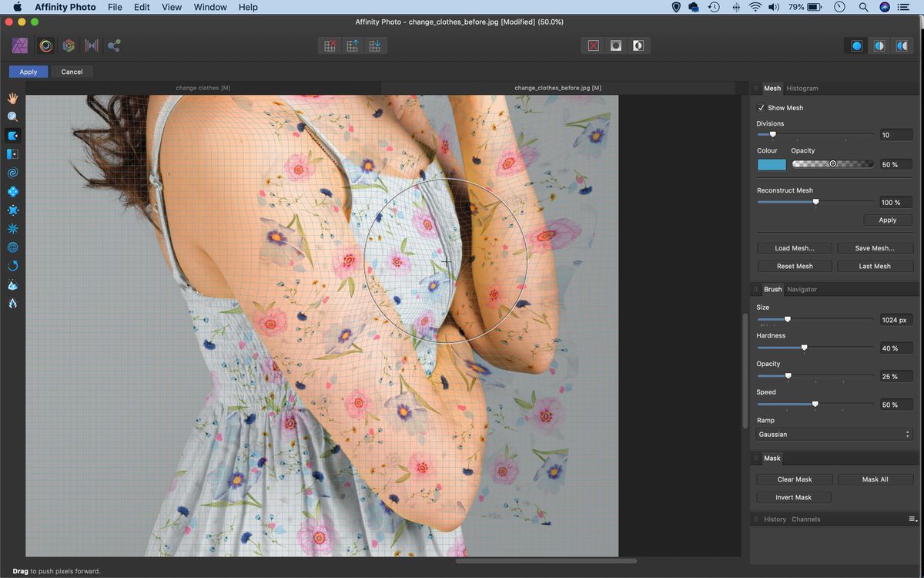Open the Ramp dropdown set to Gaussian
Image resolution: width=924 pixels, height=578 pixels.
pyautogui.click(x=834, y=434)
